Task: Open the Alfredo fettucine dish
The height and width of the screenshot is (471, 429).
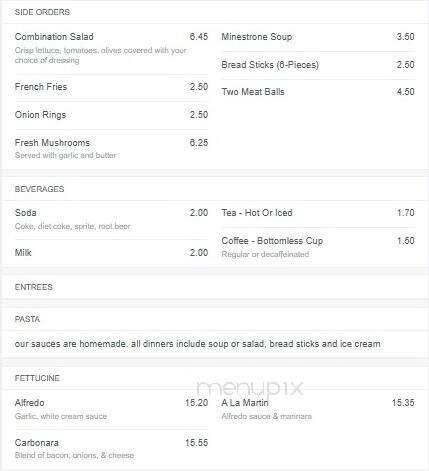Action: coord(111,409)
